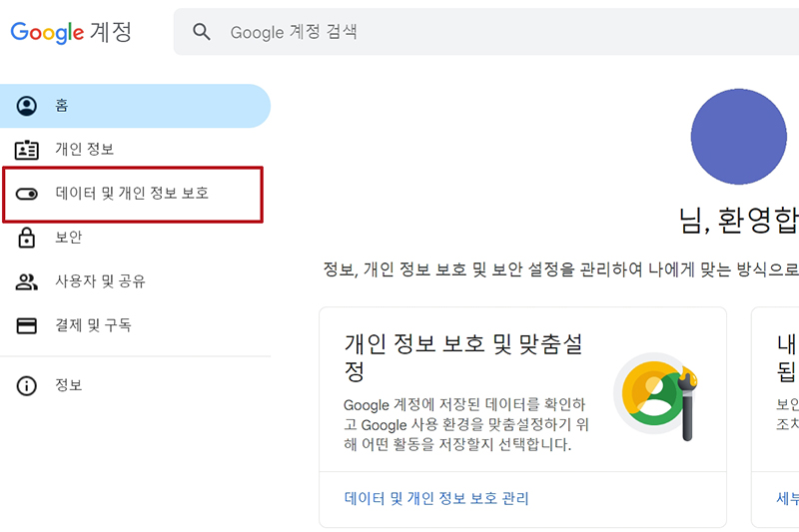Open 데이터 및 개인 정보 보호 관리 link
Viewport: 799px width, 532px height.
pyautogui.click(x=436, y=498)
